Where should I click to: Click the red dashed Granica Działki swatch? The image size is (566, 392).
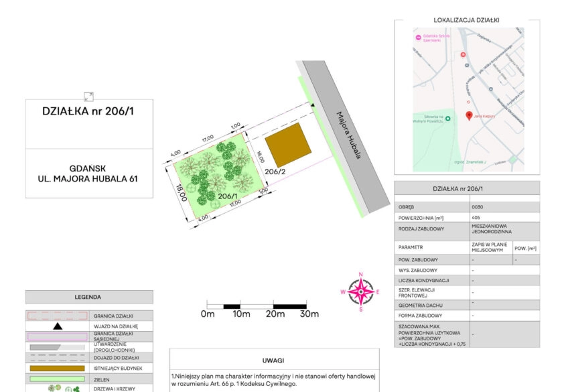click(58, 316)
